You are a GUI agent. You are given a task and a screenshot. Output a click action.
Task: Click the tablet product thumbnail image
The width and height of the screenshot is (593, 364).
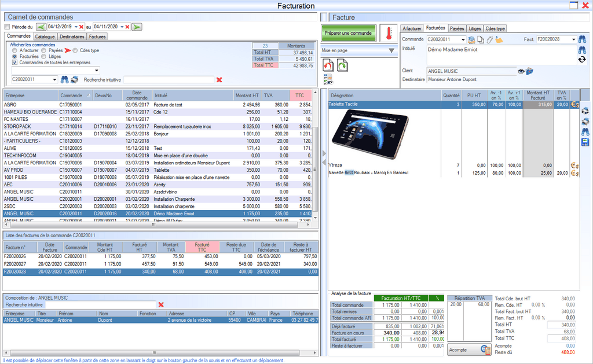pyautogui.click(x=371, y=134)
